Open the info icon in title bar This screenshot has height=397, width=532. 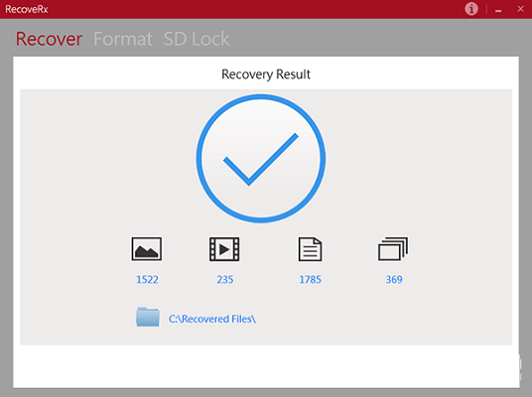click(x=470, y=9)
